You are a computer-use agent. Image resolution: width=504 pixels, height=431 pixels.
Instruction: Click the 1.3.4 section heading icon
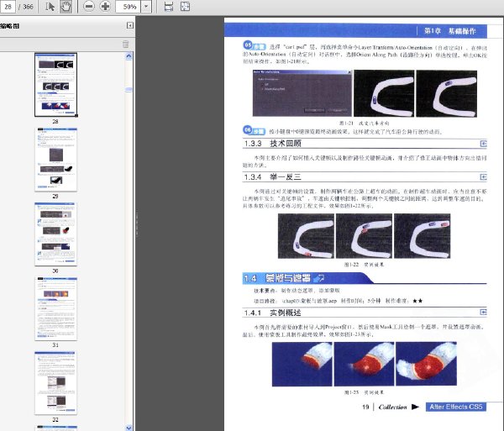point(484,177)
